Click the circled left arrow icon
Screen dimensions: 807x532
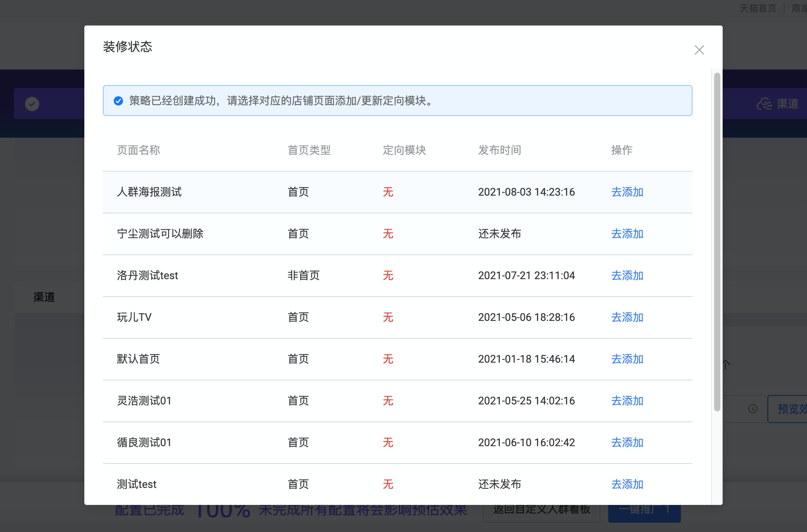click(x=752, y=409)
